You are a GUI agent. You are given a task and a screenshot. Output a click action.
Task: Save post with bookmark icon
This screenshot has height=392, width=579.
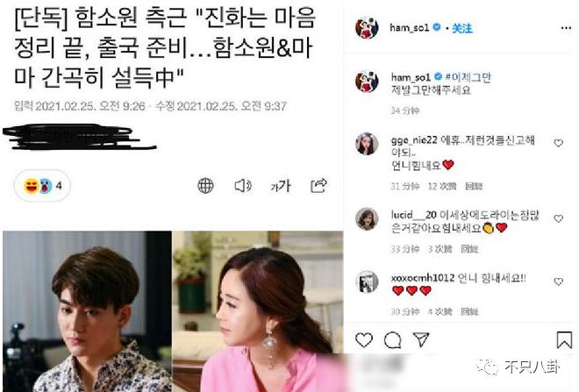coord(564,340)
